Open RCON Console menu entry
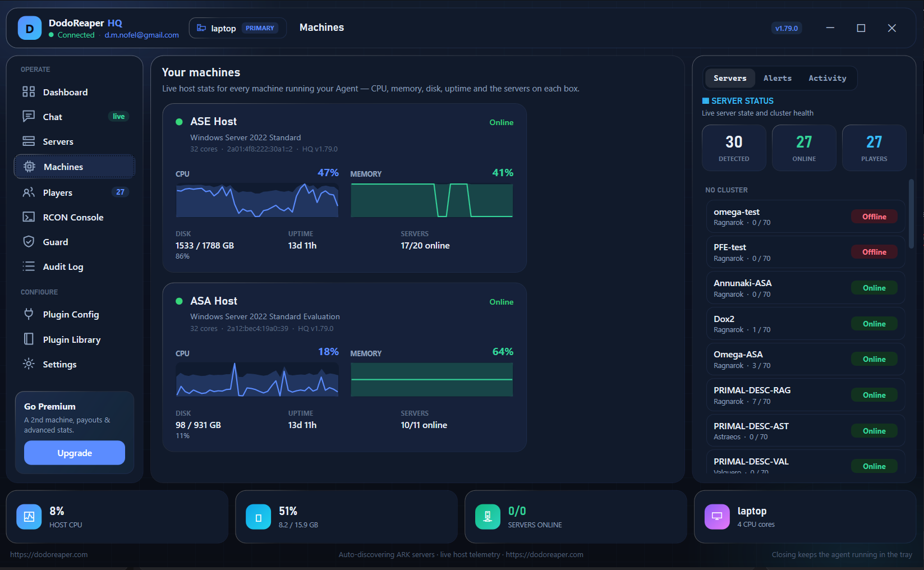 (x=75, y=217)
